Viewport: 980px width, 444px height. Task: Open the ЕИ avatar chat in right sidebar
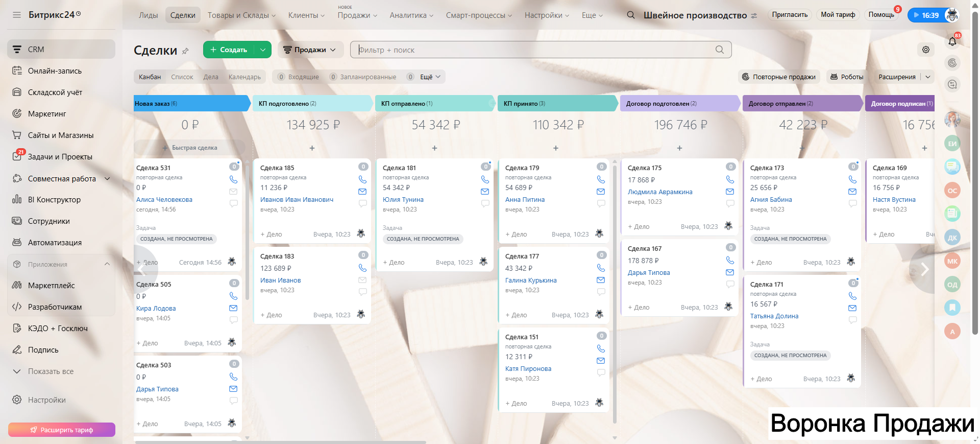tap(952, 144)
